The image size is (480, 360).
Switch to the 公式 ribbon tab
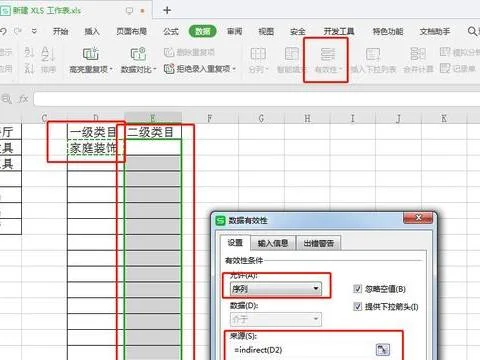(171, 31)
